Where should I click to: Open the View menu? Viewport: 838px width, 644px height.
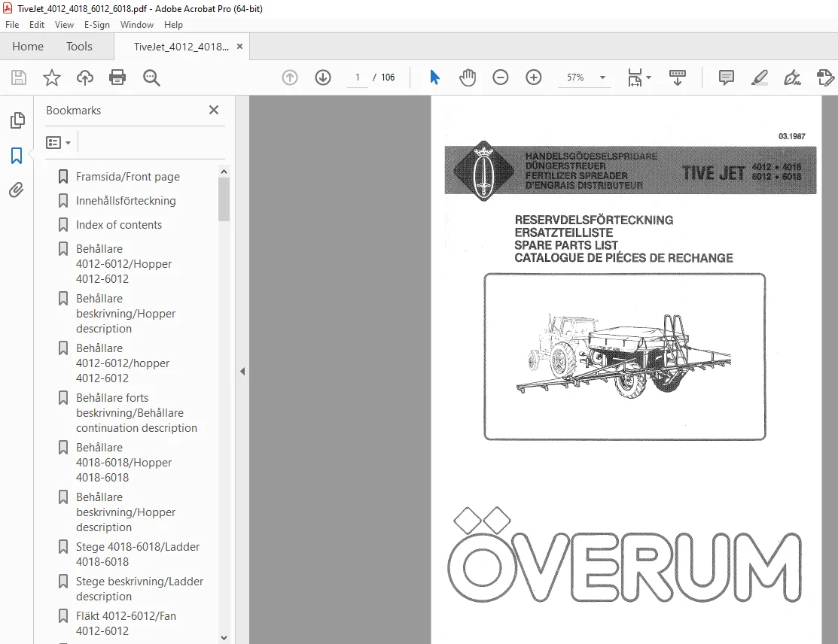[x=64, y=25]
